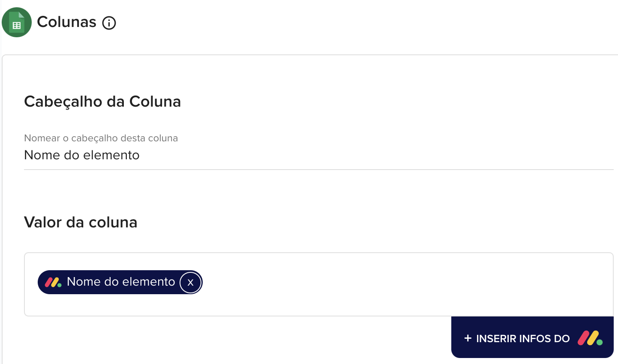Click the word Valor in lower heading
The height and width of the screenshot is (364, 618).
pos(43,222)
